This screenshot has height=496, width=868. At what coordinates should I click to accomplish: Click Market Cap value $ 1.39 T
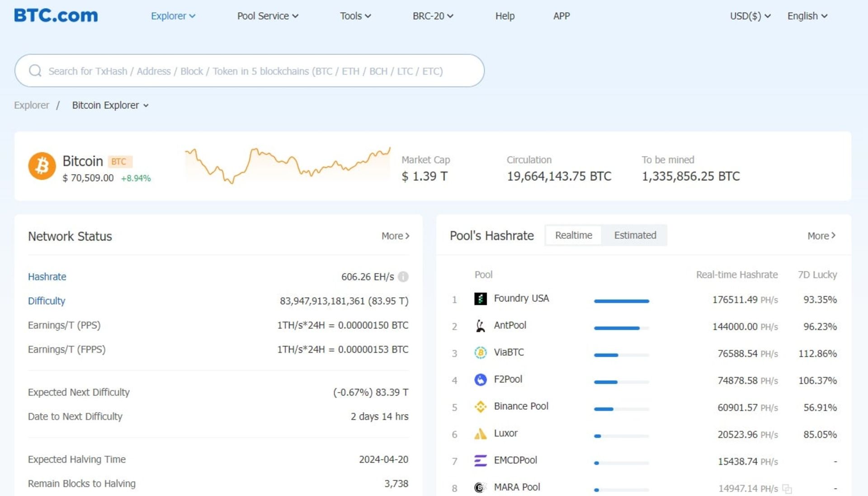[x=425, y=176]
